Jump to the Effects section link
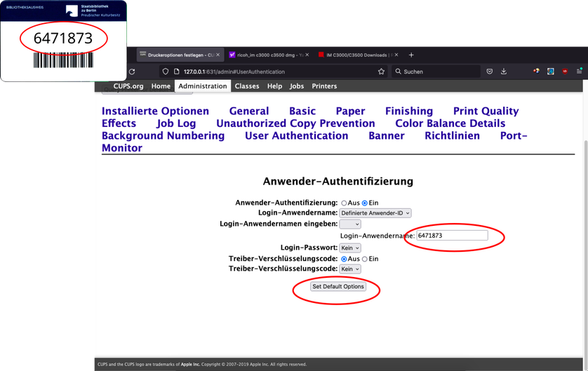Image resolution: width=588 pixels, height=371 pixels. (119, 123)
